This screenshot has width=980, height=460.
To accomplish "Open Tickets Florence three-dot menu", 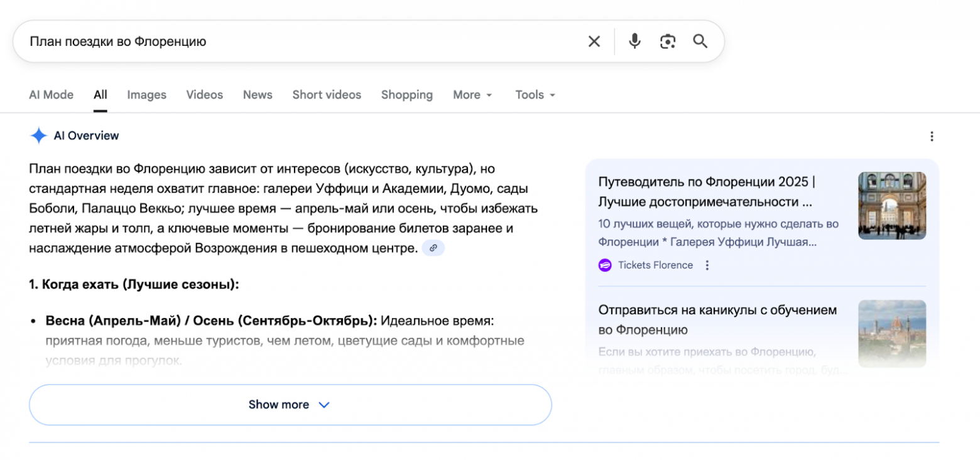I will pyautogui.click(x=707, y=265).
